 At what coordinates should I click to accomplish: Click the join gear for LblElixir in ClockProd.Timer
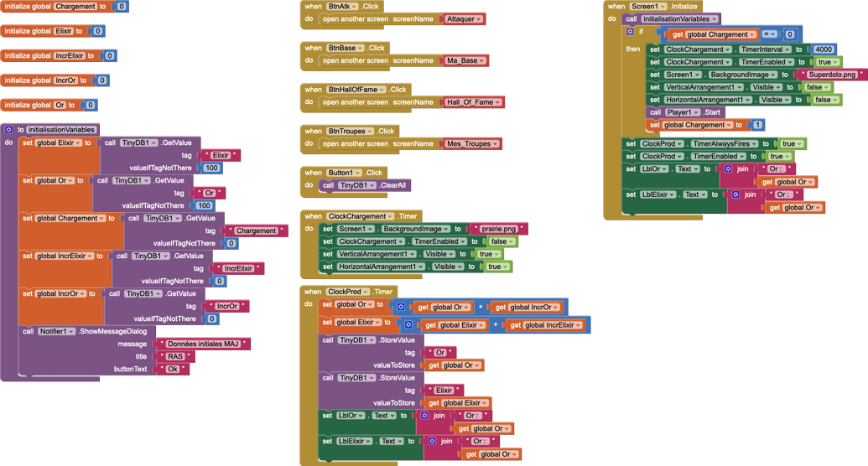tap(433, 441)
